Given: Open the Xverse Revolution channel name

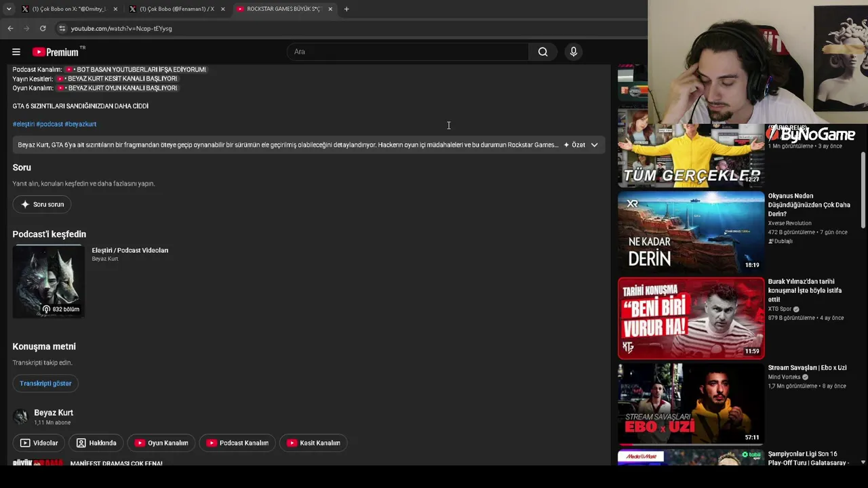Looking at the screenshot, I should click(789, 224).
